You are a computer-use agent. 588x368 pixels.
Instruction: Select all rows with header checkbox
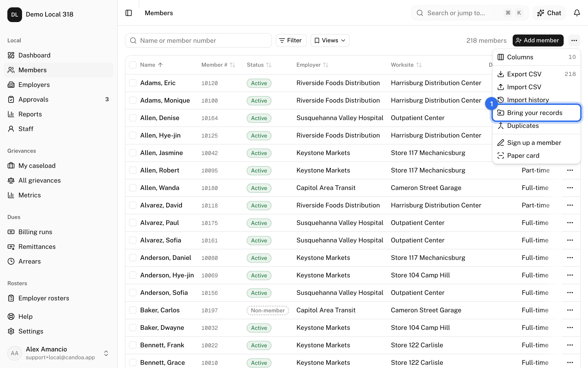pos(133,65)
